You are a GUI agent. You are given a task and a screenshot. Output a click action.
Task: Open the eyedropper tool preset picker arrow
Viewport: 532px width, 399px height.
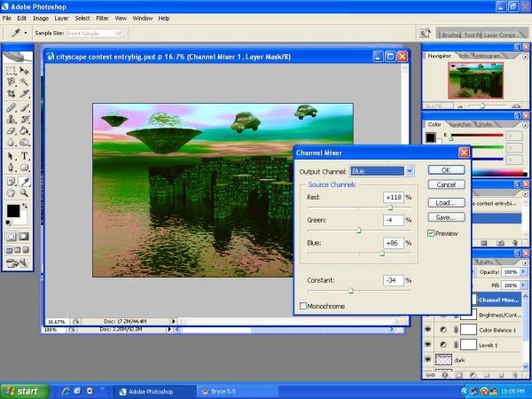26,33
